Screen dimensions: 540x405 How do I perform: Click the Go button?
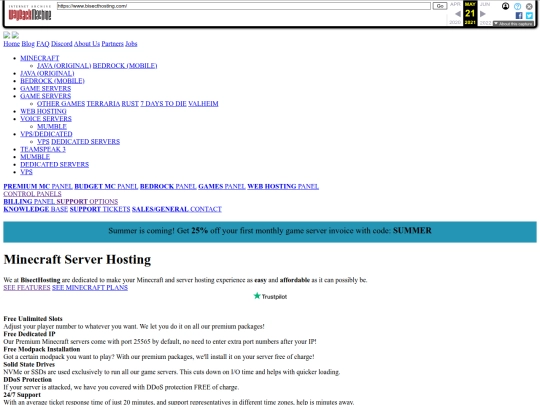click(440, 6)
